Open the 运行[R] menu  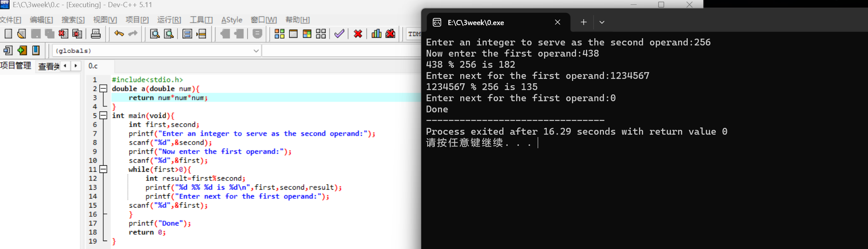pyautogui.click(x=169, y=20)
